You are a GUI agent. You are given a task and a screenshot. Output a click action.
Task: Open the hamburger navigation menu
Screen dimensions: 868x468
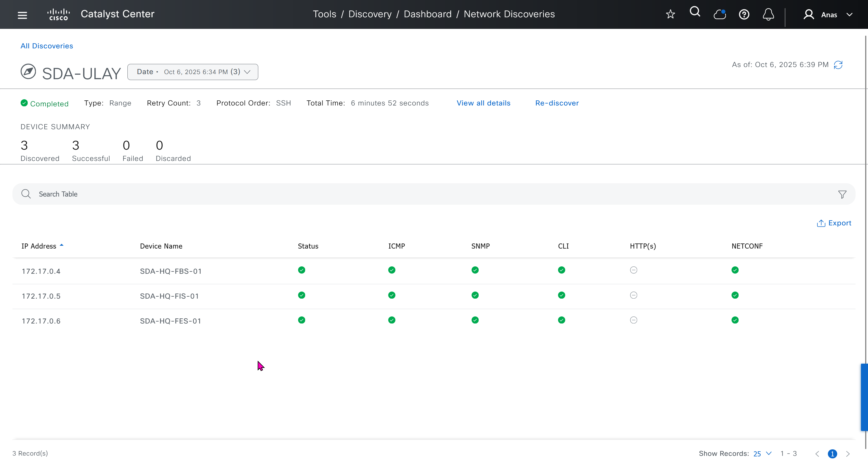[22, 15]
